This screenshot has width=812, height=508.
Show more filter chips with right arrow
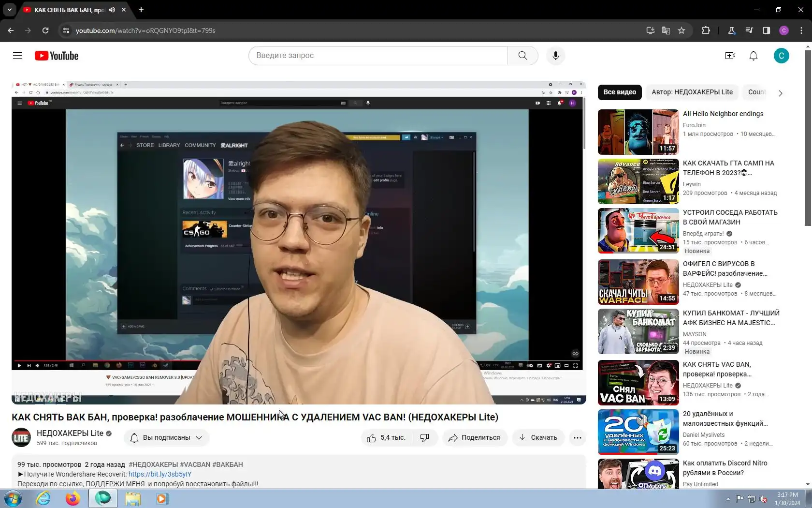coord(780,93)
